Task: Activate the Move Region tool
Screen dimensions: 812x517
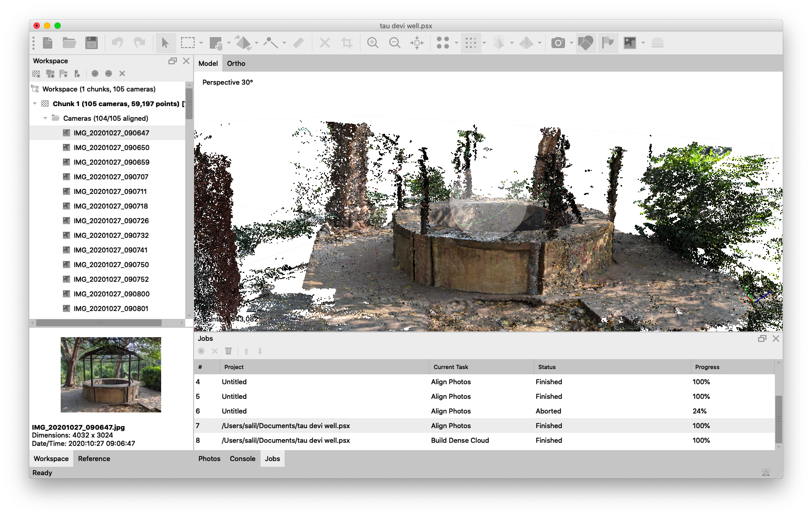Action: pos(216,43)
